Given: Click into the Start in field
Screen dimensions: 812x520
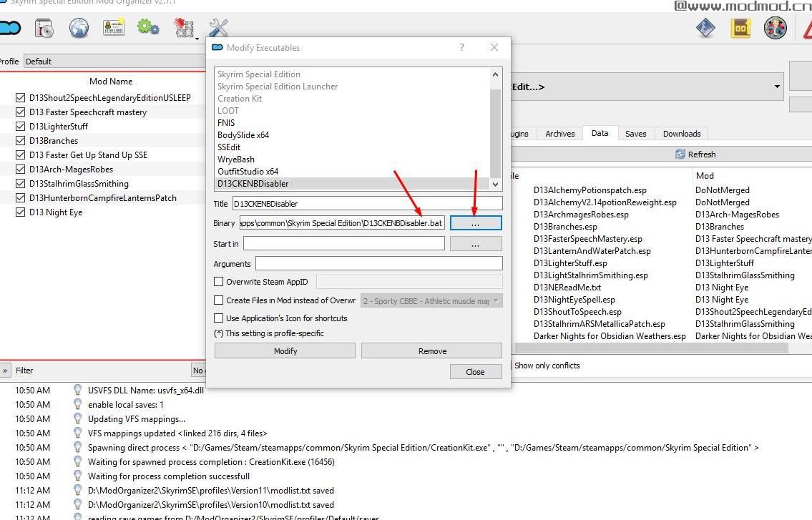Looking at the screenshot, I should pos(344,243).
